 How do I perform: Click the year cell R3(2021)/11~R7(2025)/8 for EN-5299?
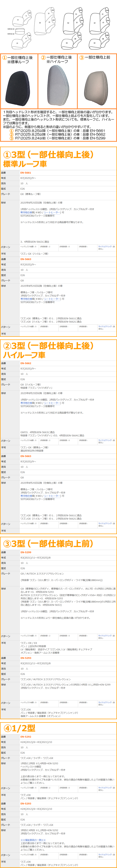(x=35, y=558)
